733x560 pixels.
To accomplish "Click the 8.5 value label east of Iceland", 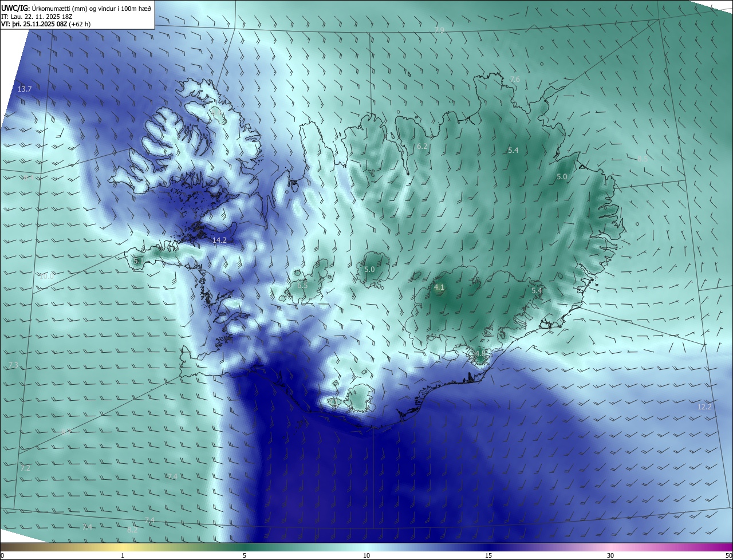I will (x=643, y=159).
